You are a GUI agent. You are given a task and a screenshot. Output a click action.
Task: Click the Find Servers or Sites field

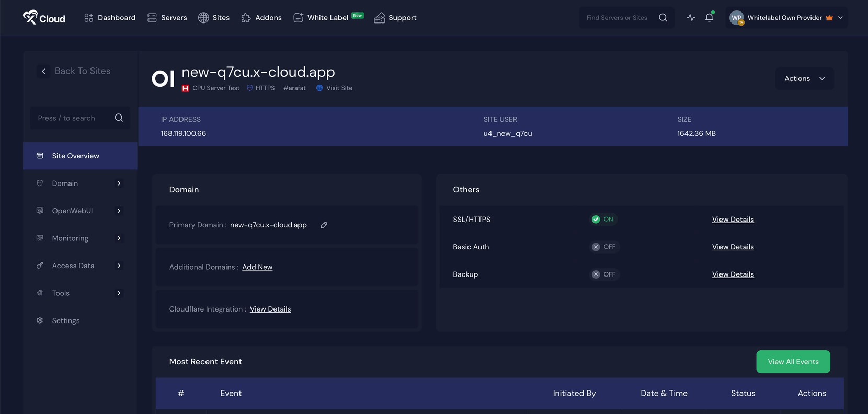coord(617,18)
